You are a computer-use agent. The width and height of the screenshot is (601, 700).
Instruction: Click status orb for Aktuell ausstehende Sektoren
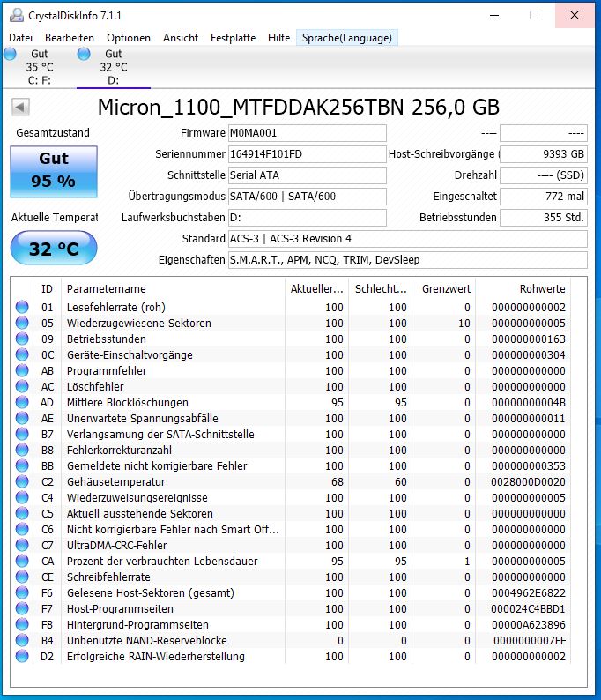(x=22, y=513)
